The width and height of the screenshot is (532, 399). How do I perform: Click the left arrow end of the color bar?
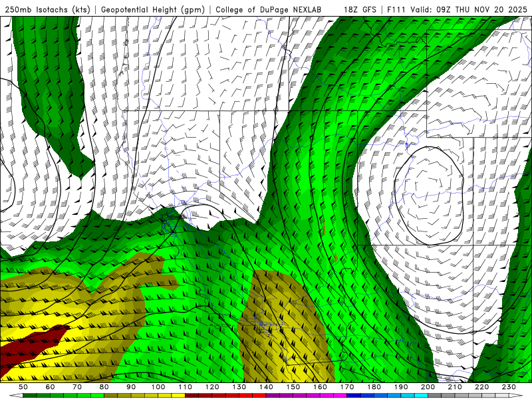coord(16,396)
